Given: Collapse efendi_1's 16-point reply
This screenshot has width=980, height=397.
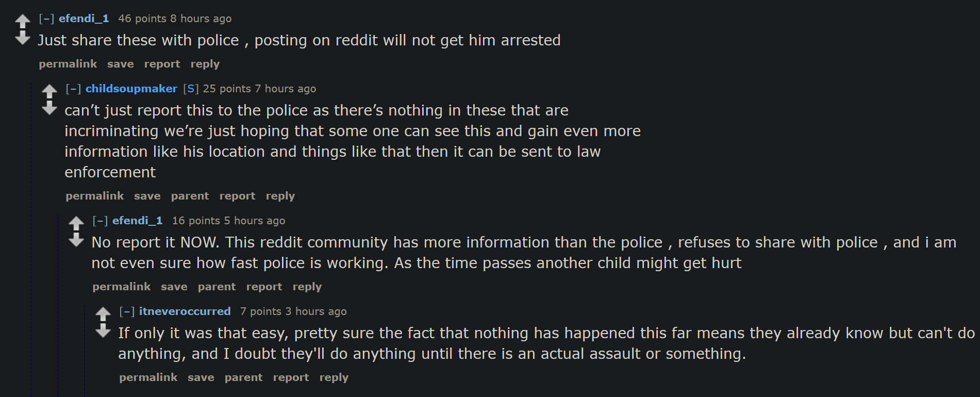Looking at the screenshot, I should click(x=100, y=221).
